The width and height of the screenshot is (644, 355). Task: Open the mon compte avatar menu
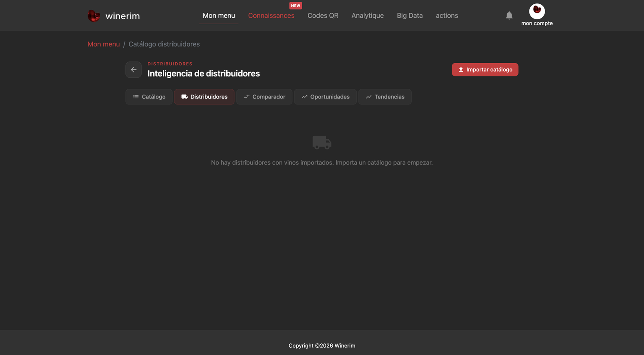click(x=537, y=11)
